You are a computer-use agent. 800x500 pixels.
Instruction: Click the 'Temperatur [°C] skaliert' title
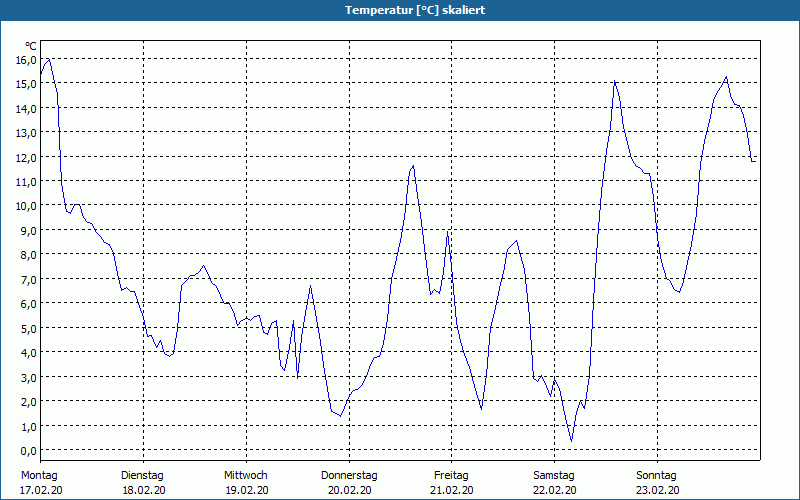[x=415, y=10]
